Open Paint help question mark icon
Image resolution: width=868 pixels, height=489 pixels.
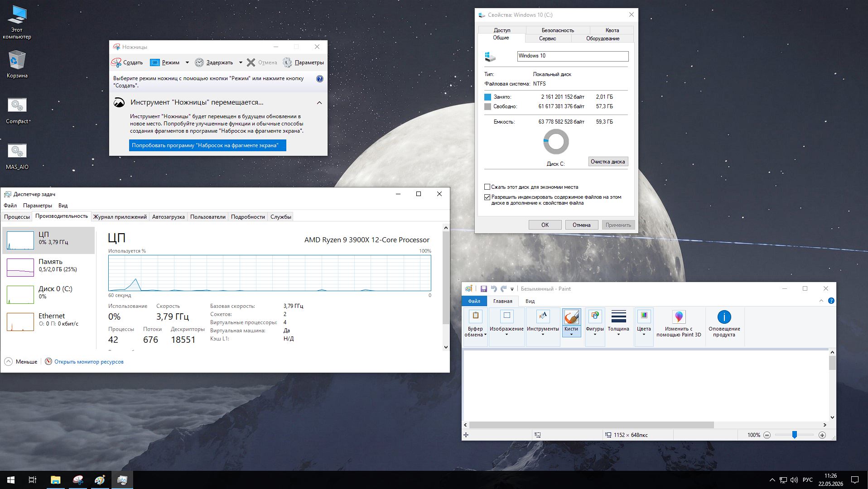pyautogui.click(x=831, y=301)
